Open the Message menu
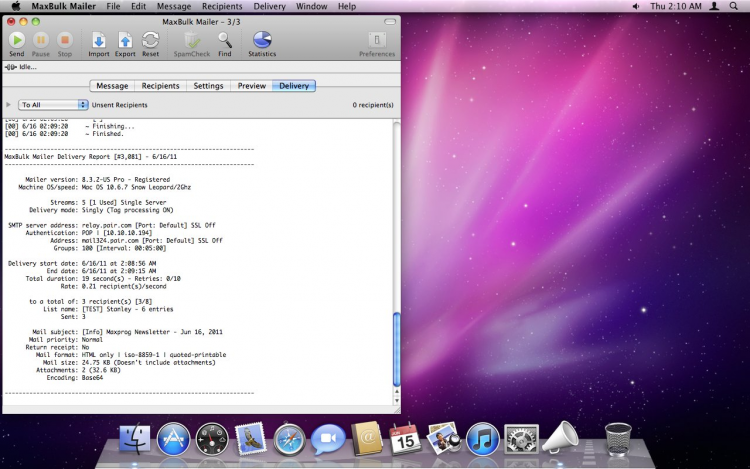 [174, 6]
